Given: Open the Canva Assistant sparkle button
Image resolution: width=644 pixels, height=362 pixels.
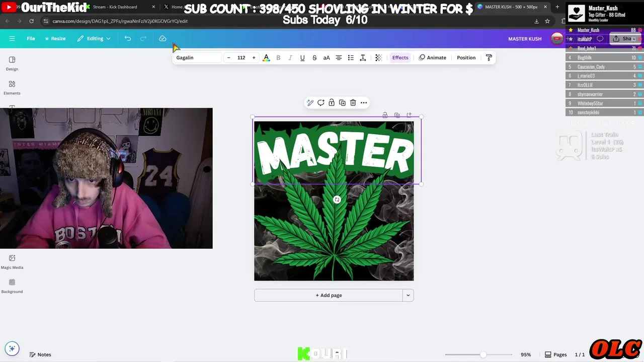Looking at the screenshot, I should point(12,348).
